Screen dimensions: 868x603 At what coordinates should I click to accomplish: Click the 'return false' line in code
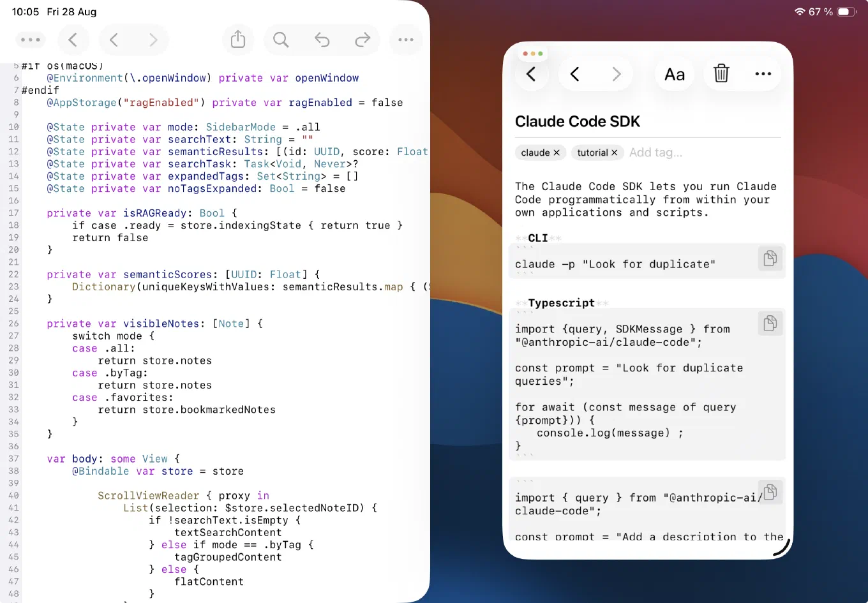[110, 238]
